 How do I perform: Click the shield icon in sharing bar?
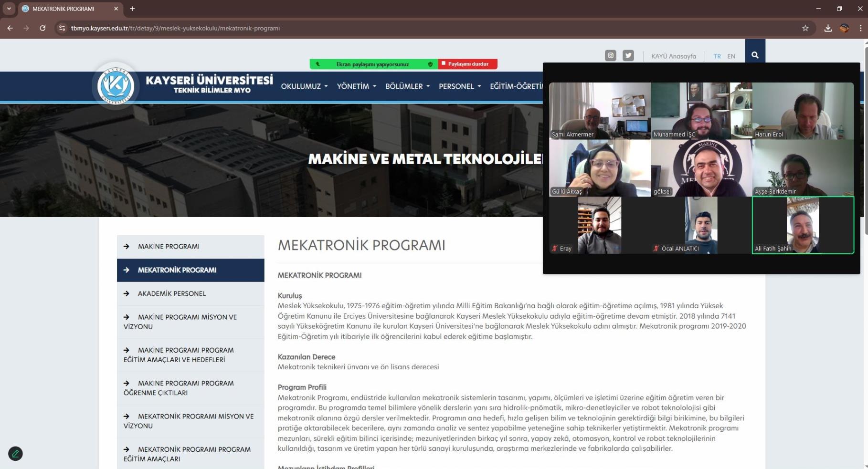430,64
